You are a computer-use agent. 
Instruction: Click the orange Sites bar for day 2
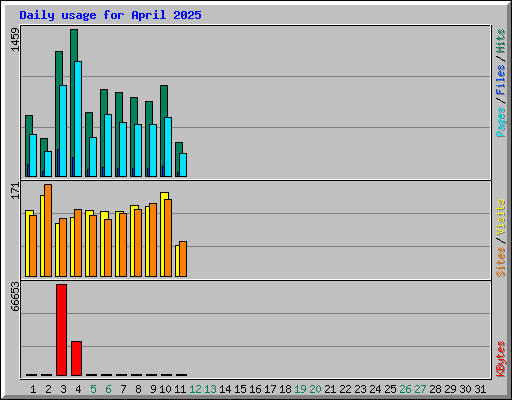[x=48, y=230]
